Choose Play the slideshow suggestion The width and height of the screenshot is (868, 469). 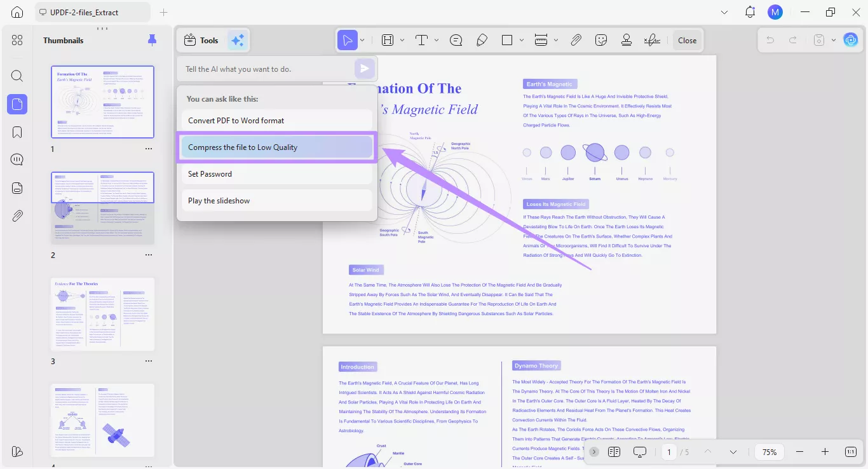(x=277, y=201)
